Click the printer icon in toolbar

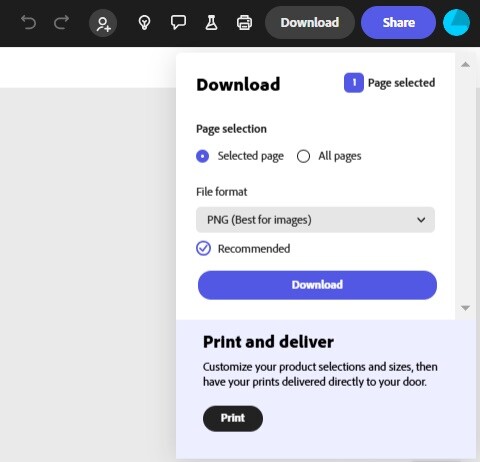point(244,23)
